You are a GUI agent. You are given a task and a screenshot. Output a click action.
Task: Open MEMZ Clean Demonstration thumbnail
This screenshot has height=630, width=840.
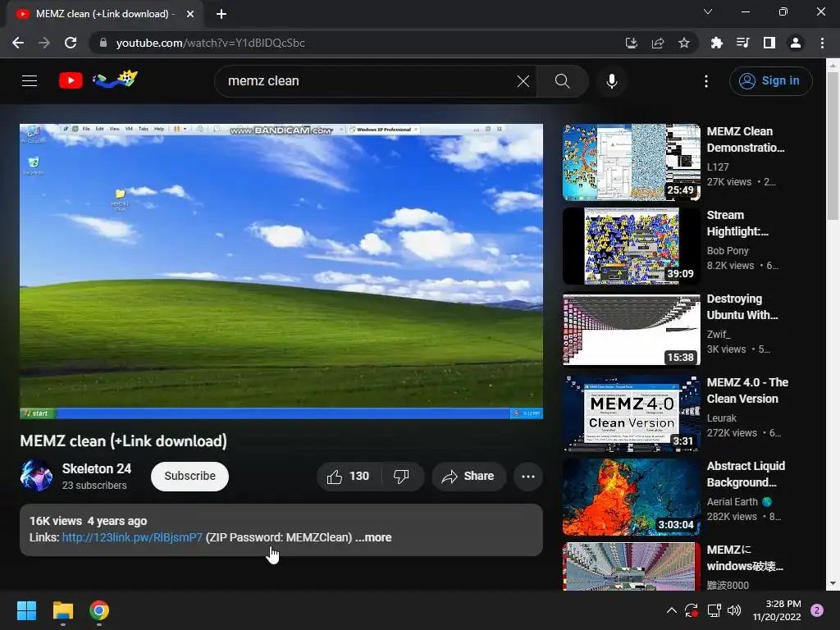coord(631,162)
